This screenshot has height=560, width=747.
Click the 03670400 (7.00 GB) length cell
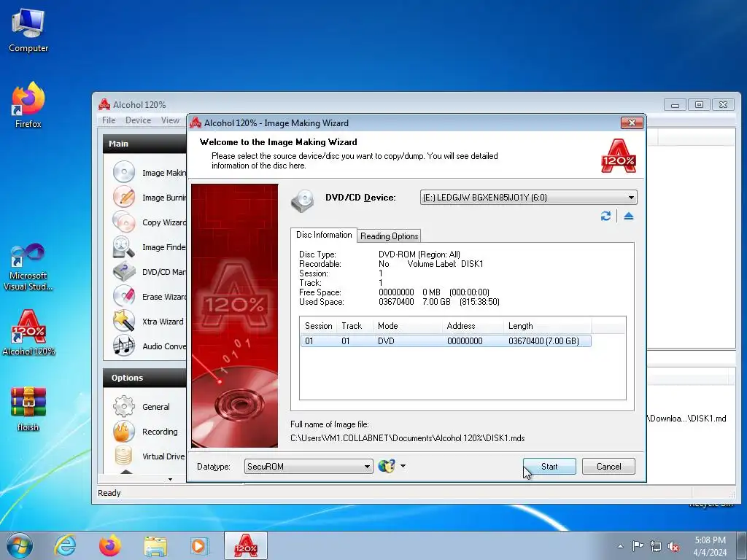click(x=543, y=341)
